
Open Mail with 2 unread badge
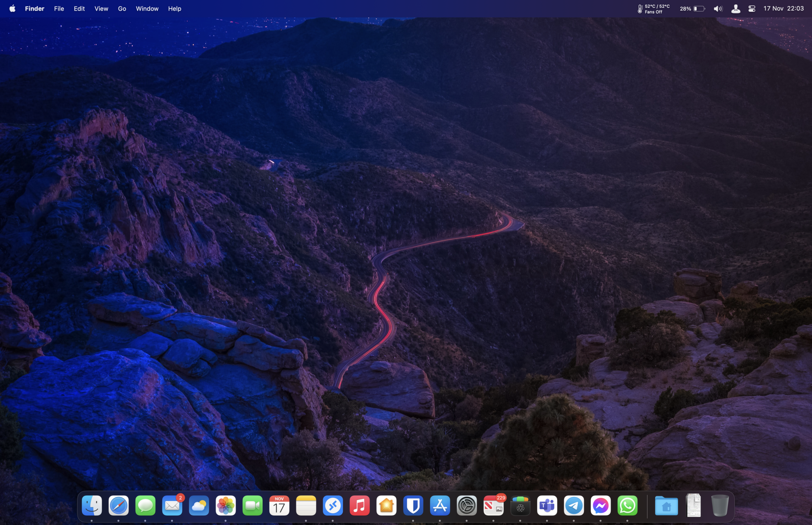[x=172, y=506]
